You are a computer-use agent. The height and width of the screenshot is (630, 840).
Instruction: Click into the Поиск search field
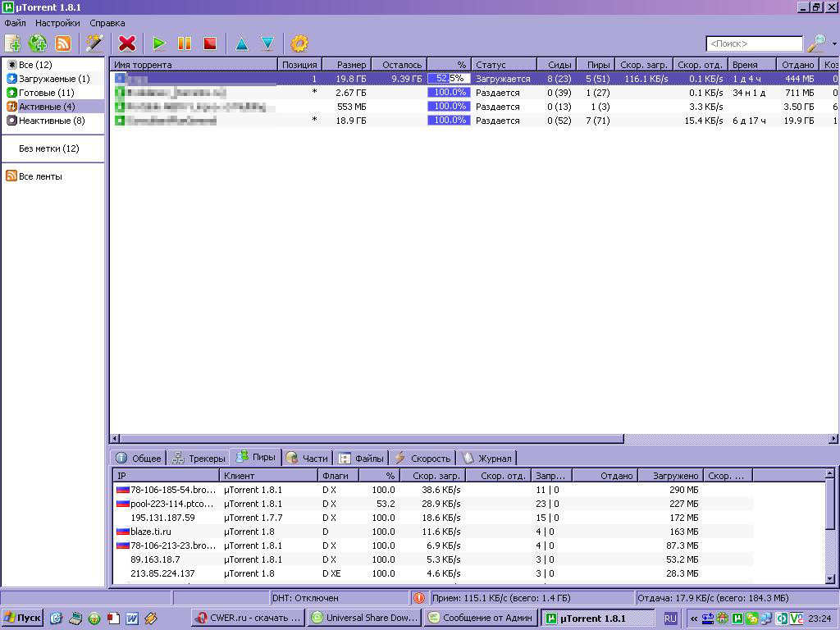(754, 43)
